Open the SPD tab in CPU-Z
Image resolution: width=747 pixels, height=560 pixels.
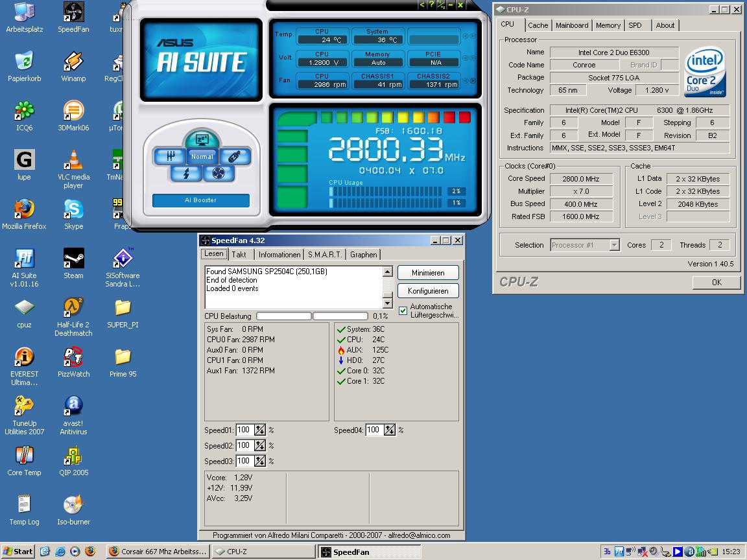635,25
